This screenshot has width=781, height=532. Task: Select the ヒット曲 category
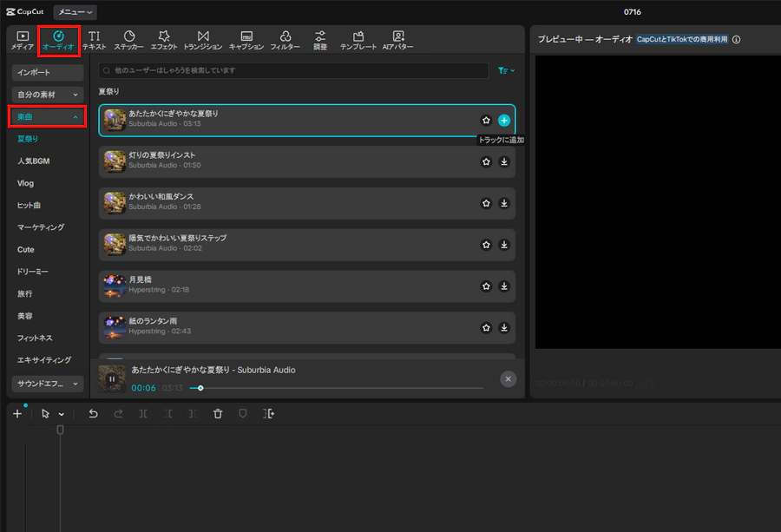pyautogui.click(x=29, y=205)
